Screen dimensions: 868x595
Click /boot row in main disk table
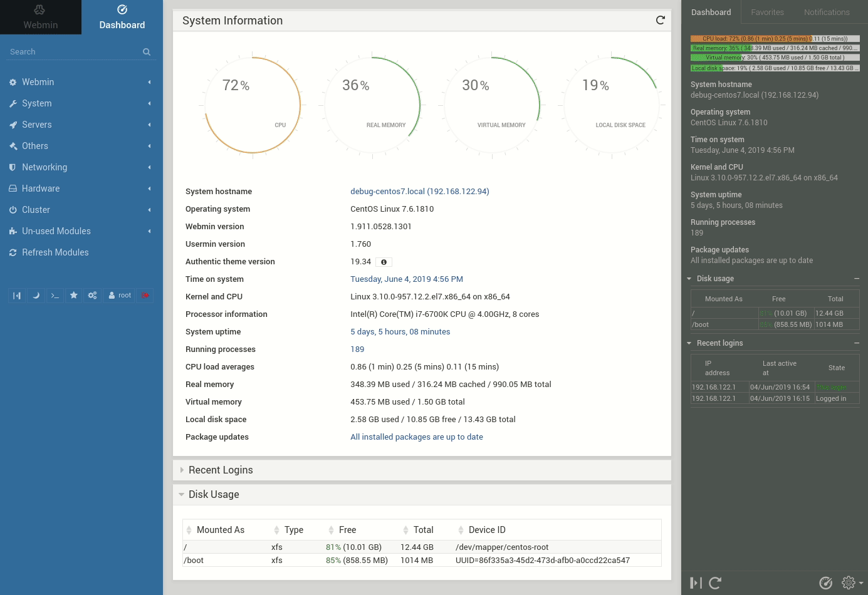click(x=422, y=561)
